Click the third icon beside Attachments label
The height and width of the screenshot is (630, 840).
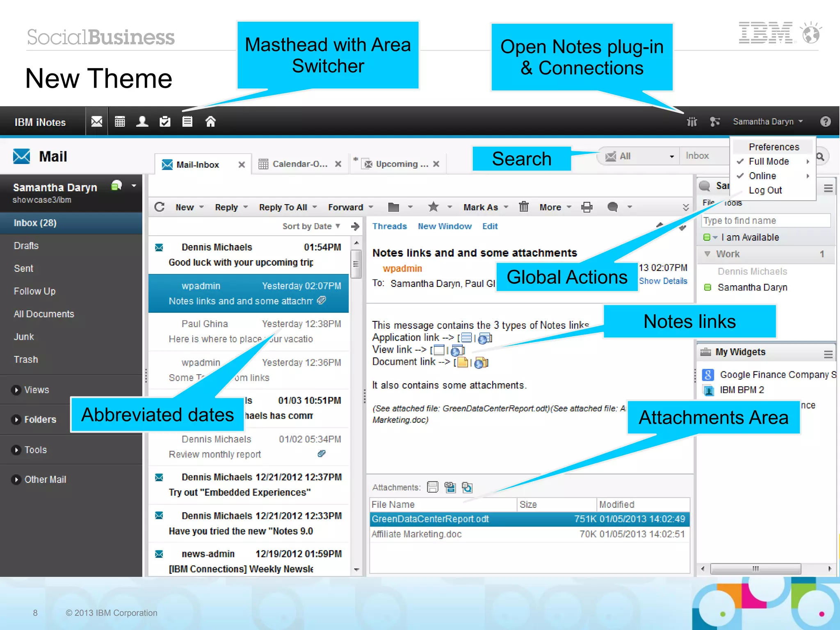click(x=467, y=487)
